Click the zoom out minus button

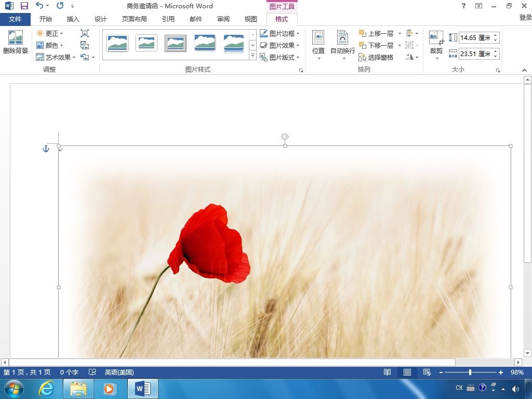pyautogui.click(x=441, y=372)
